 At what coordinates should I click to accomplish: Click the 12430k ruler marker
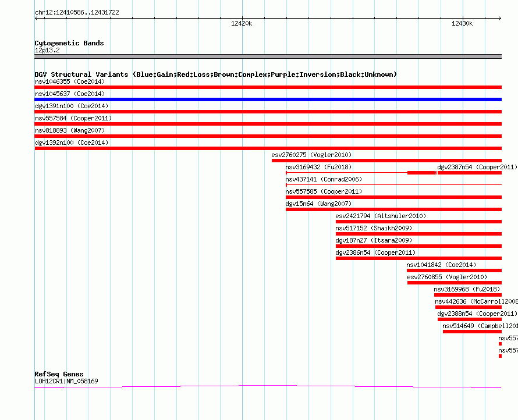pyautogui.click(x=462, y=23)
